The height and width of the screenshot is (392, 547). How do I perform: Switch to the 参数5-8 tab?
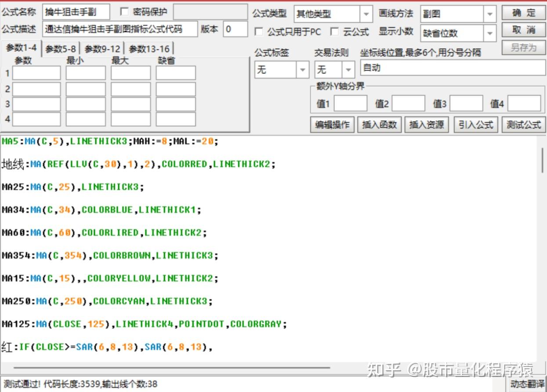(x=61, y=49)
